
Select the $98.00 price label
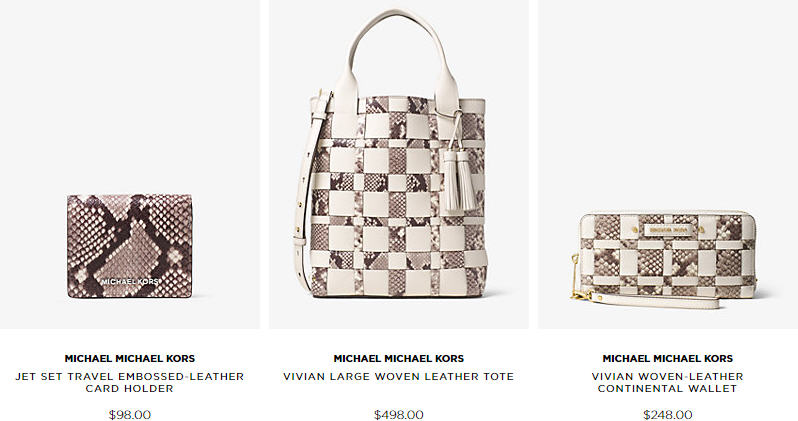pos(130,414)
